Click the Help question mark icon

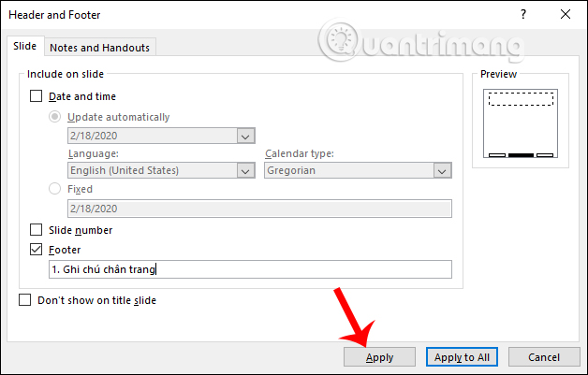coord(521,15)
